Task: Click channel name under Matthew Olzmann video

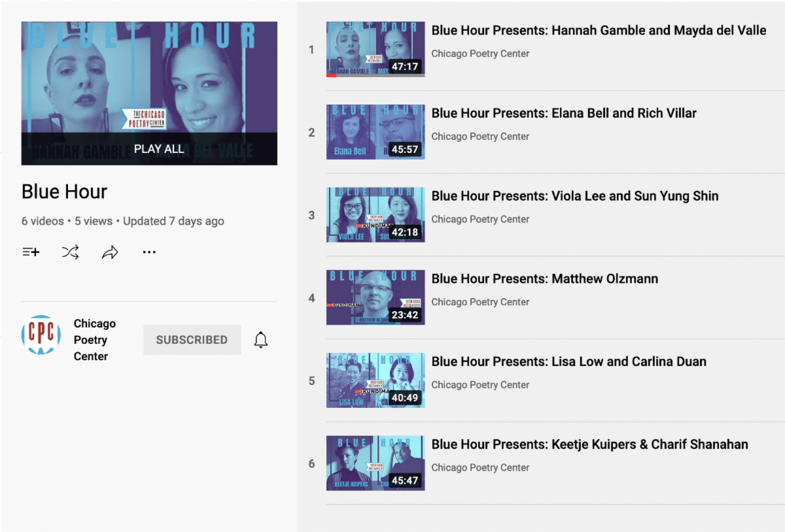Action: 480,302
